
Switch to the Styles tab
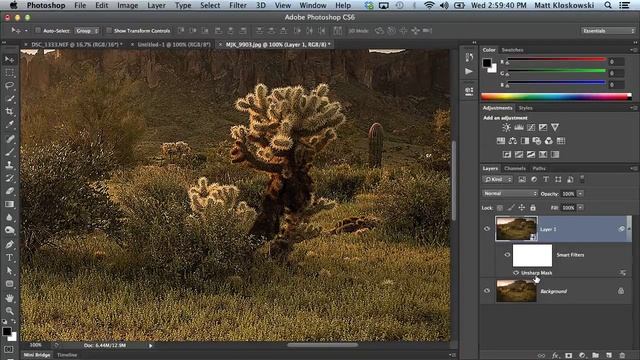[x=525, y=108]
